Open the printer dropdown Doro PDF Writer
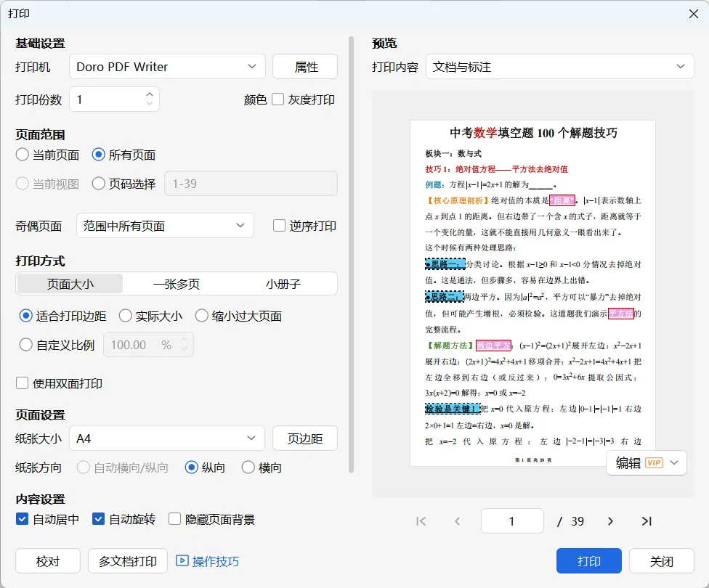This screenshot has height=588, width=709. coord(167,67)
